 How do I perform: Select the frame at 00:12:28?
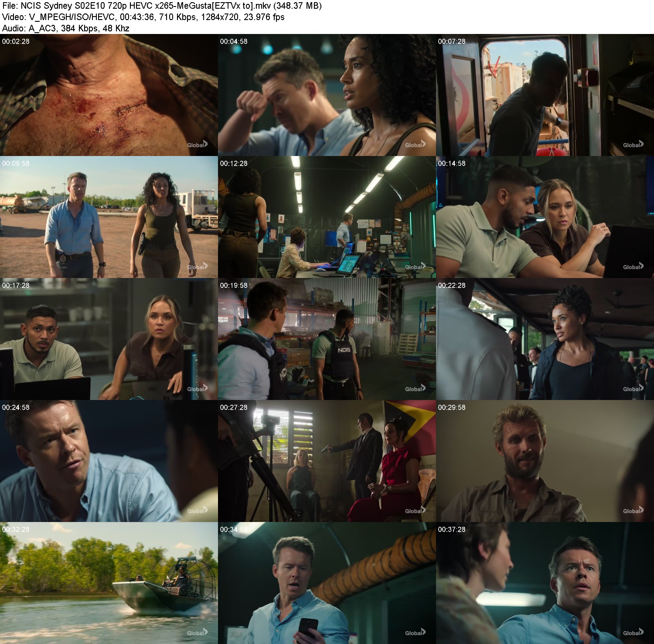point(327,217)
